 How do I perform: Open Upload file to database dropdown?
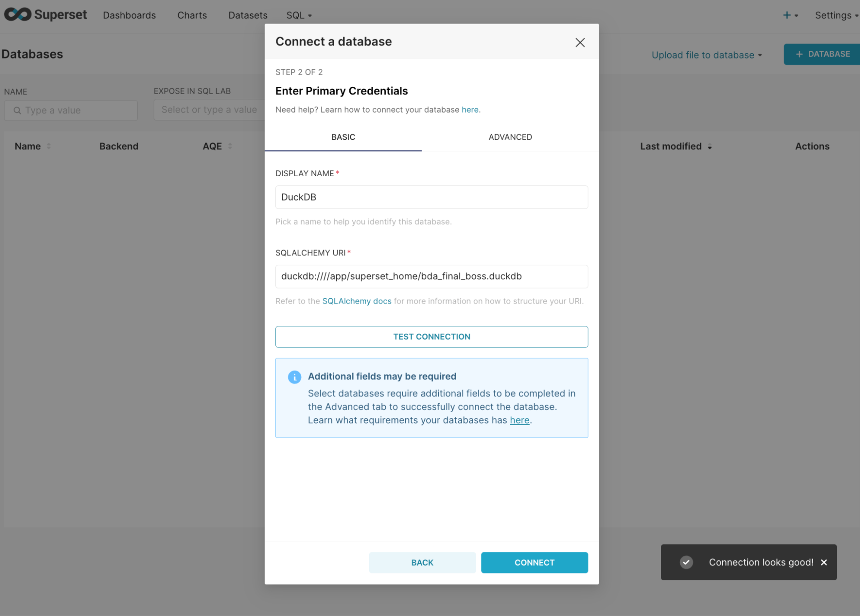[x=706, y=55]
